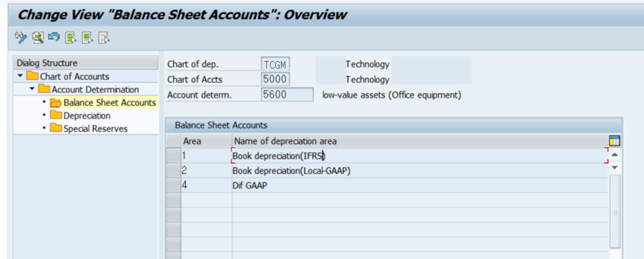Click the Select Block toolbar icon
This screenshot has width=644, height=259.
tap(87, 37)
